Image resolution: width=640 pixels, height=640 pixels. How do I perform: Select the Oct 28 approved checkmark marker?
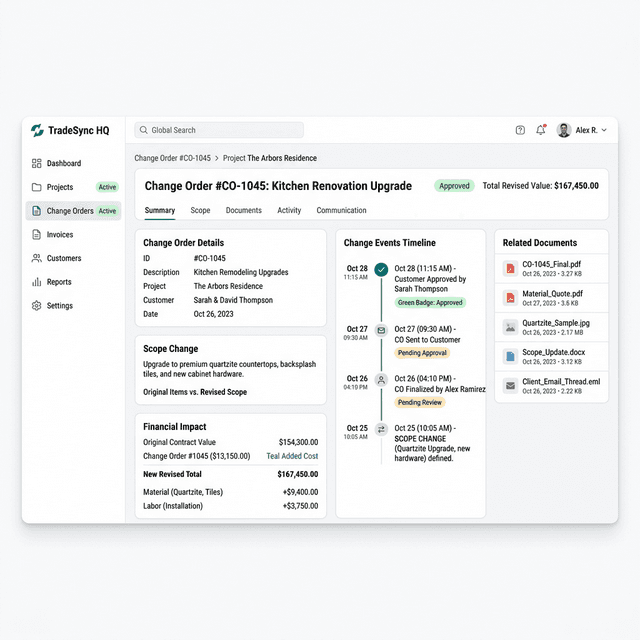[381, 269]
